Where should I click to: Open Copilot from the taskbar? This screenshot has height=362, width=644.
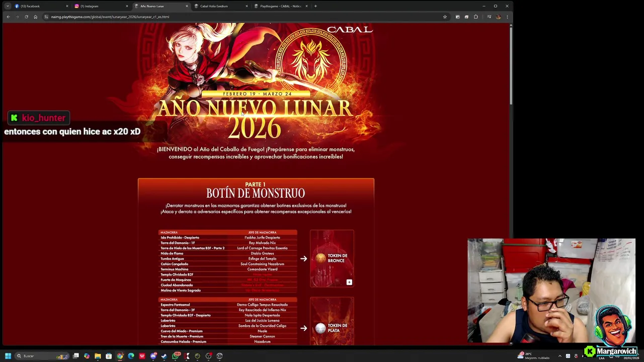coord(87,356)
